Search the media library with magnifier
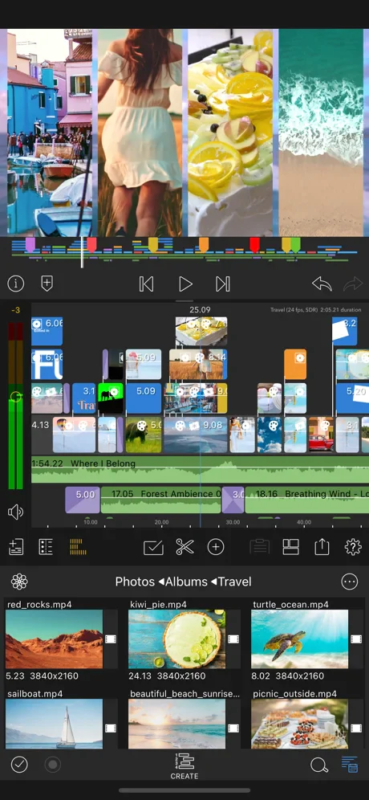This screenshot has width=369, height=800. pyautogui.click(x=319, y=764)
